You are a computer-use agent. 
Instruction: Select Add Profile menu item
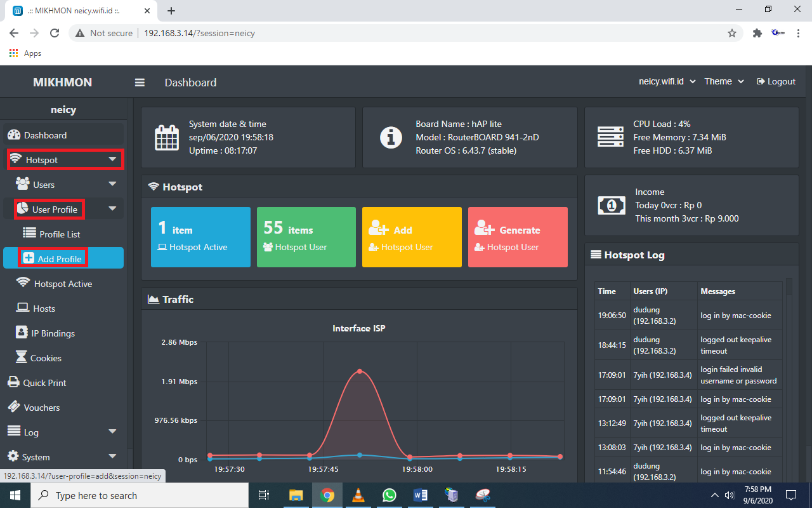(x=63, y=258)
